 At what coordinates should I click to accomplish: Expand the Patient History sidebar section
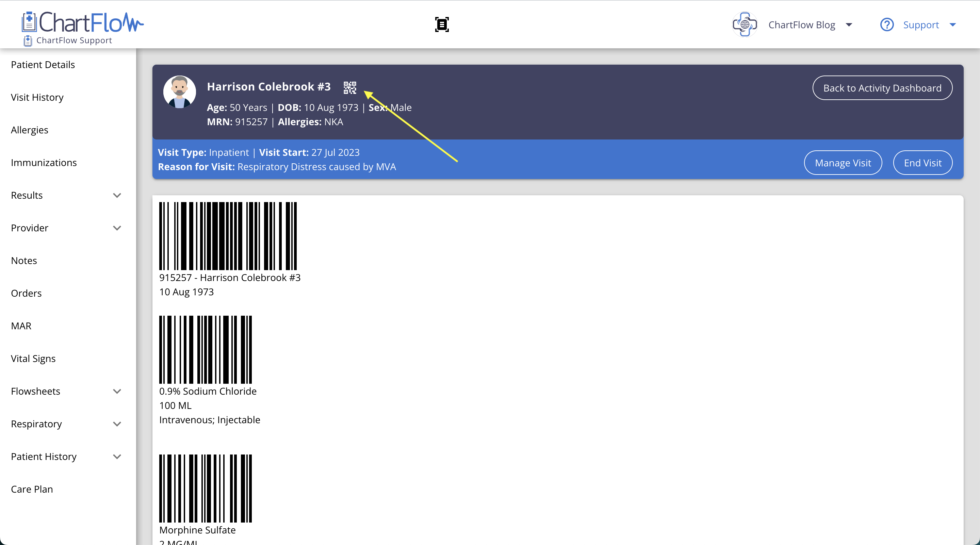pos(117,457)
